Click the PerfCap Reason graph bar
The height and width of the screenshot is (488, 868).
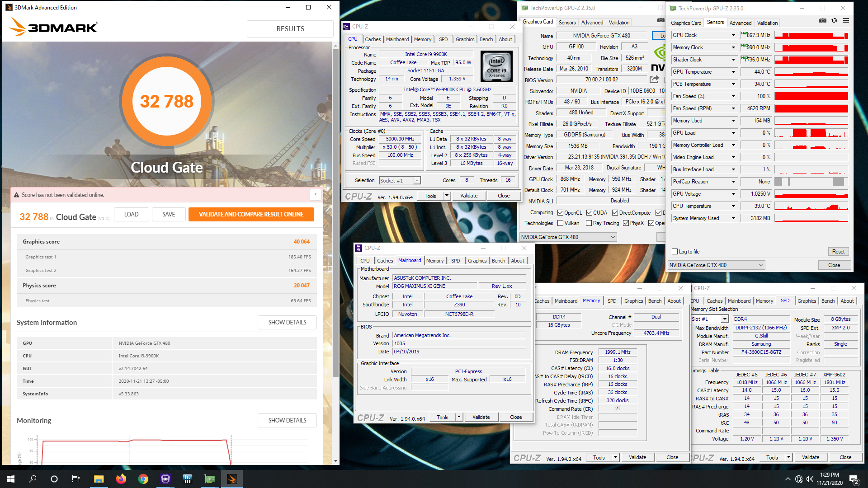811,182
